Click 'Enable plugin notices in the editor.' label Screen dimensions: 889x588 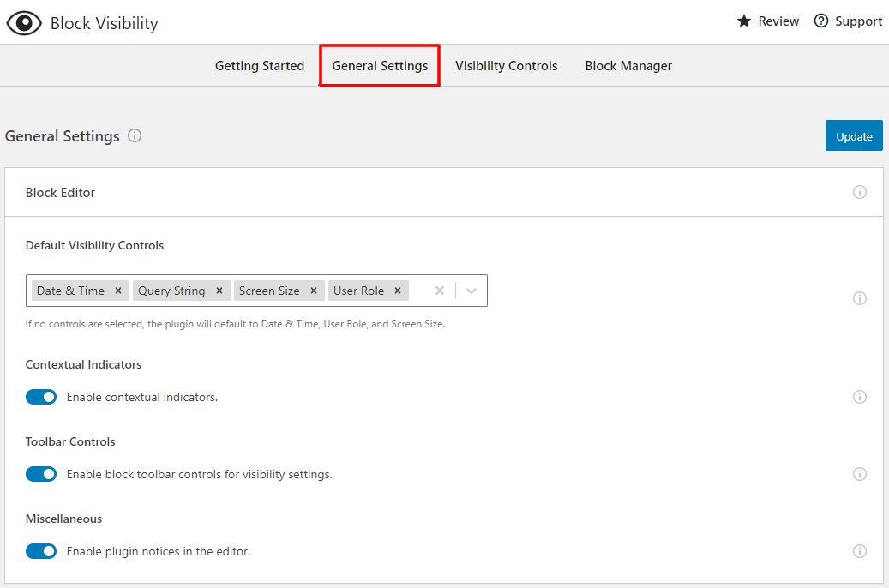tap(159, 551)
